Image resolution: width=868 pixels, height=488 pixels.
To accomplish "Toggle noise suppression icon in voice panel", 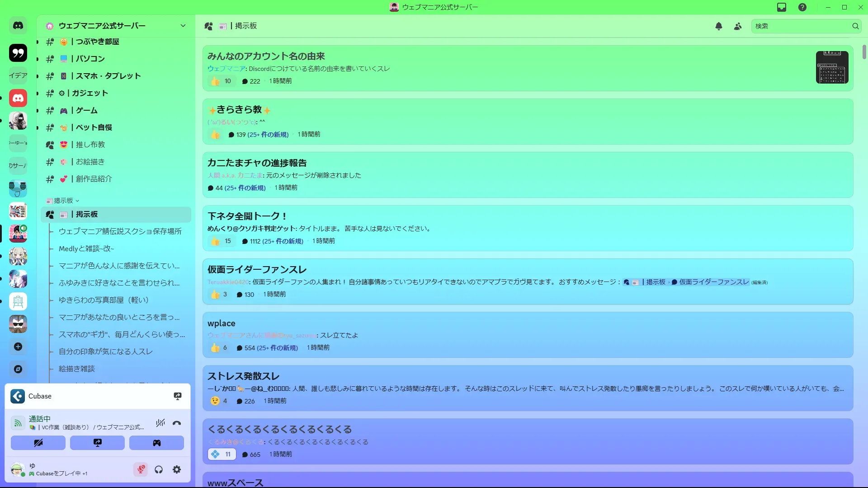I will click(x=160, y=423).
